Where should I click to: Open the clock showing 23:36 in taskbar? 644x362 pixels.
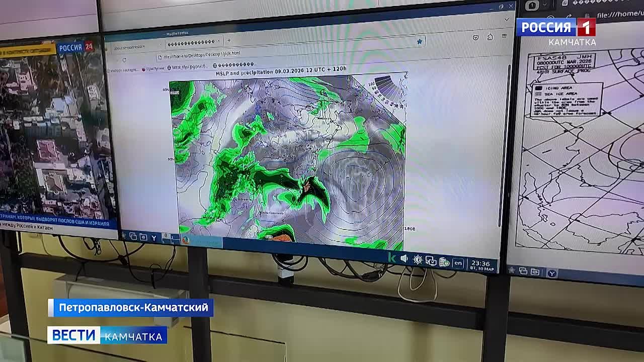click(480, 264)
